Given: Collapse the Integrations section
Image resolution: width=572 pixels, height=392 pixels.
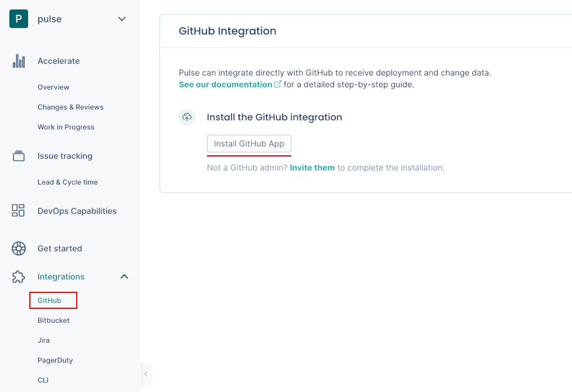Looking at the screenshot, I should (124, 276).
